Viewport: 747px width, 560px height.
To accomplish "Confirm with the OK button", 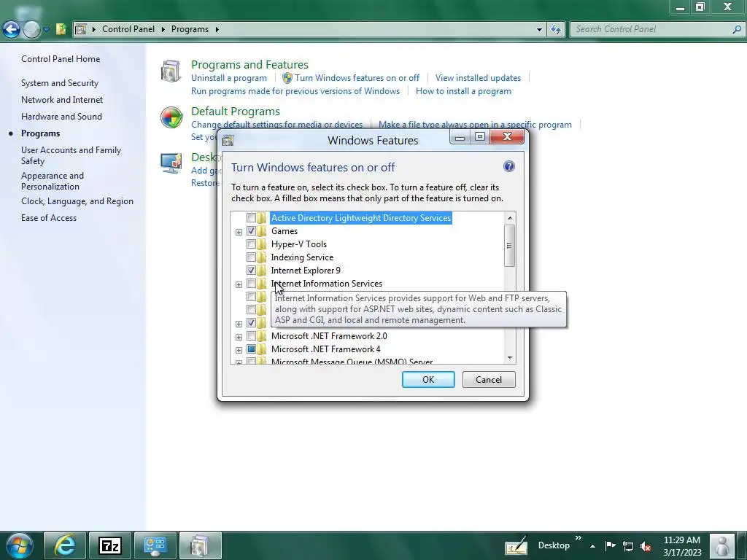I will 427,379.
